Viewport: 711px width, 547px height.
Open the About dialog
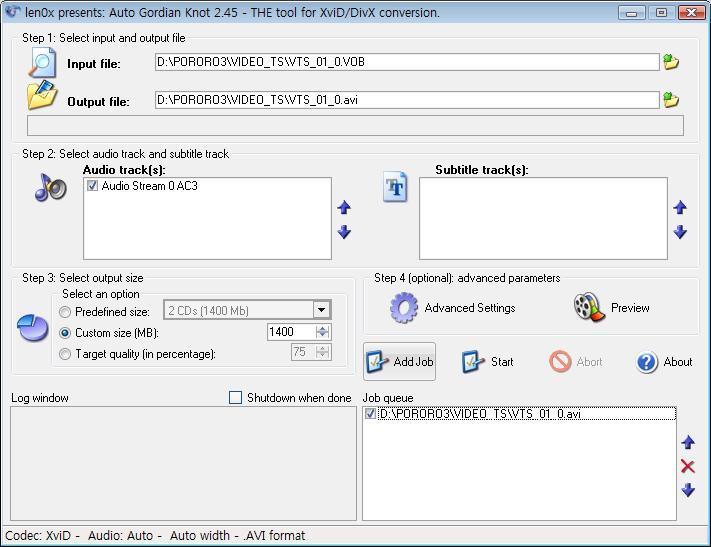pyautogui.click(x=664, y=362)
